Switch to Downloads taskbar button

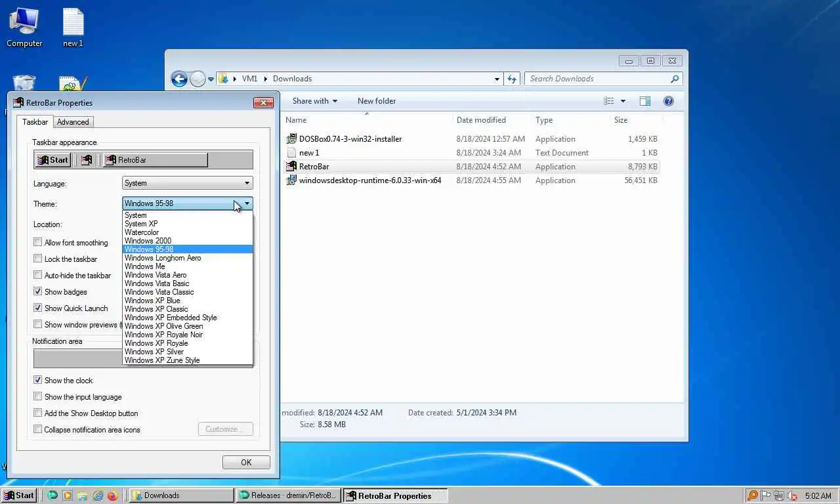(180, 495)
